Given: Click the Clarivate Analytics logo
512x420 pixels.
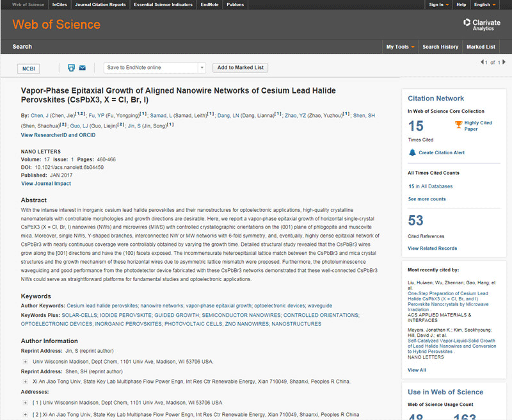Looking at the screenshot, I should click(x=482, y=24).
